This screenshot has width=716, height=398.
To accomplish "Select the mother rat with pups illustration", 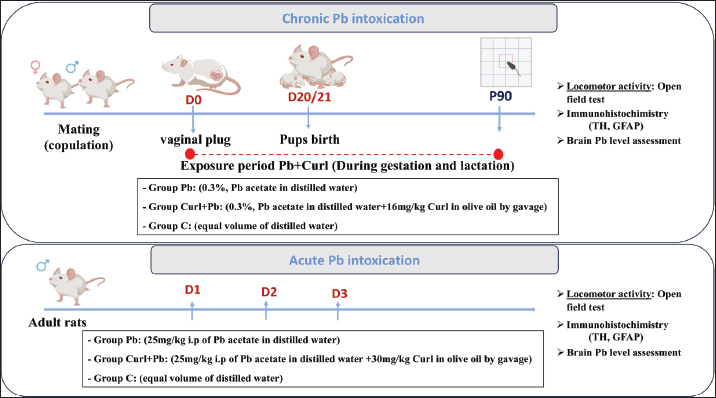I will click(315, 67).
